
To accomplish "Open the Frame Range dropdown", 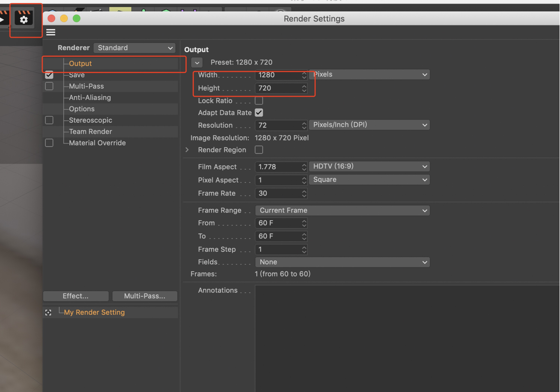I will pyautogui.click(x=342, y=210).
